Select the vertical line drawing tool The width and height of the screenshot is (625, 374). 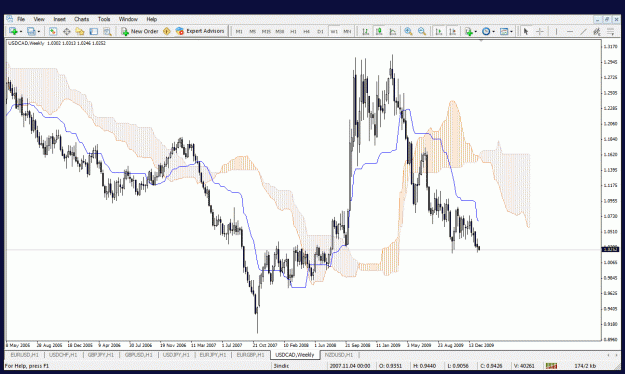[556, 31]
